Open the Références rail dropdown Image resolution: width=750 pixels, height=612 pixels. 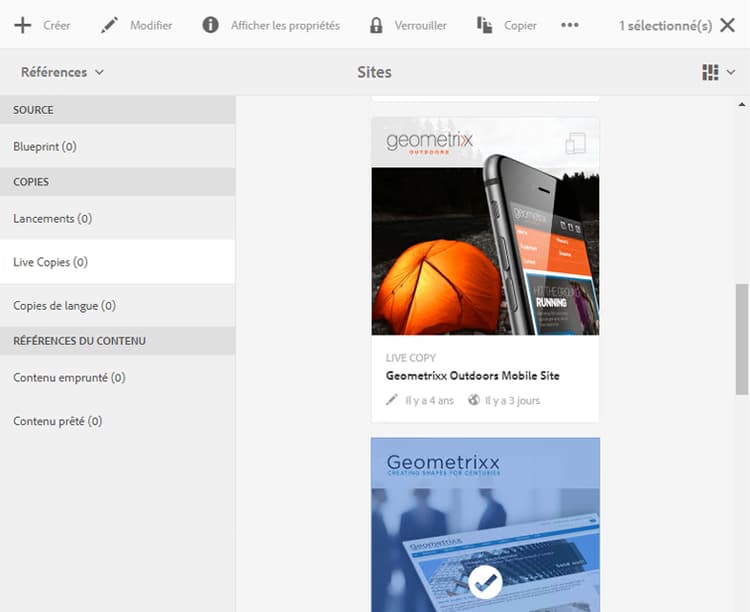(x=62, y=72)
